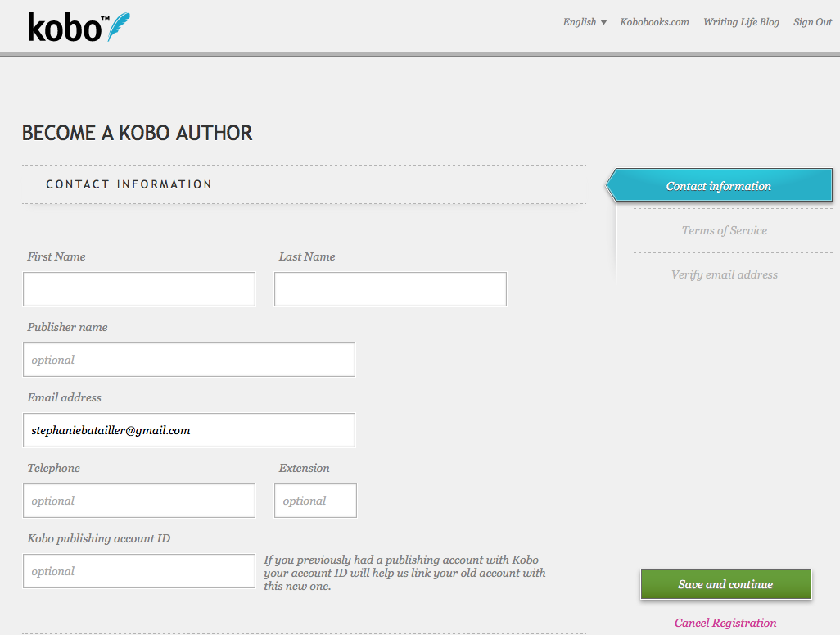Click the account ID help text

pyautogui.click(x=404, y=573)
